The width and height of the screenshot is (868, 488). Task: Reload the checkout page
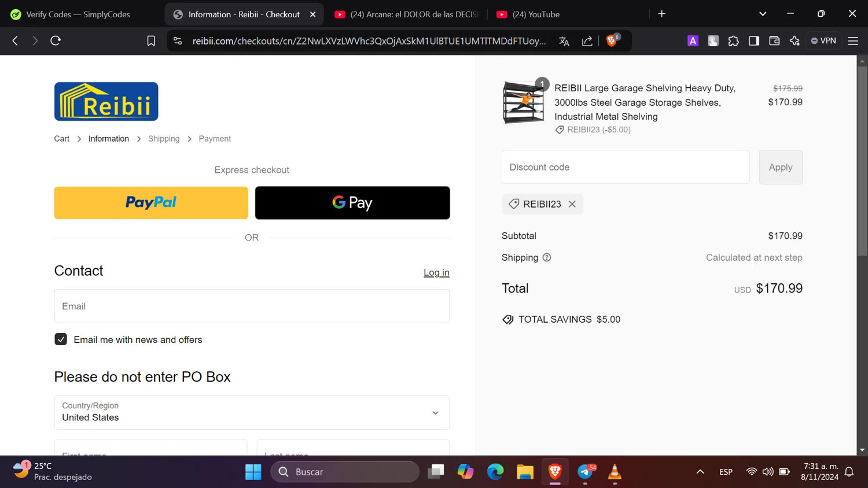(x=56, y=40)
